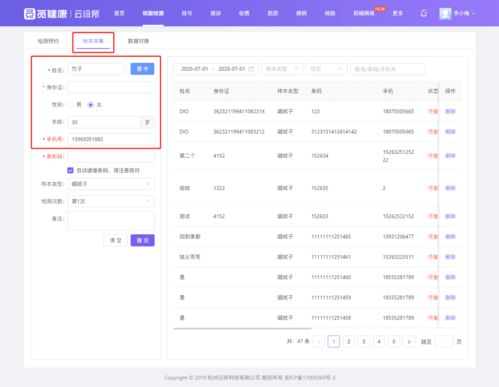Select the 男 gender radio button
This screenshot has height=387, width=499.
[70, 105]
